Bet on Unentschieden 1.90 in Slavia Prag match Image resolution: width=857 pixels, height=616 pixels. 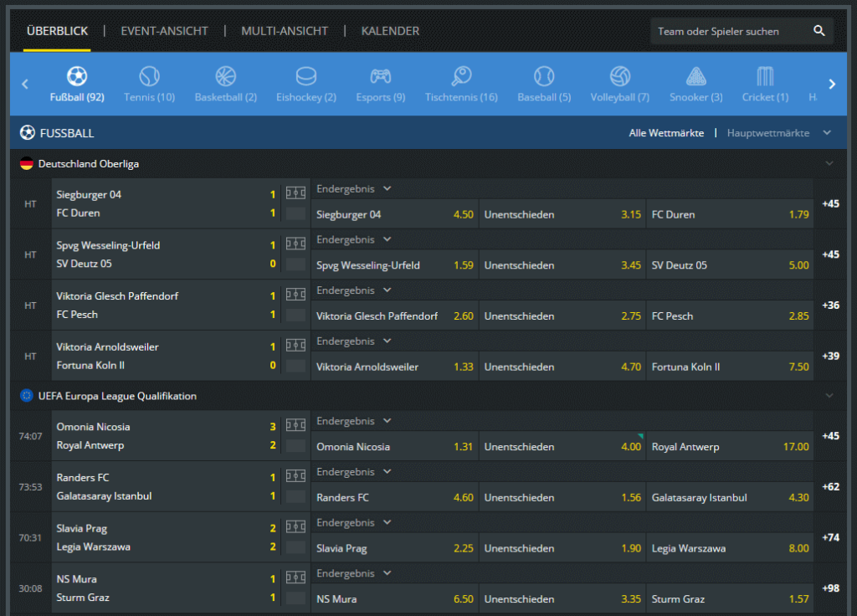click(x=562, y=548)
